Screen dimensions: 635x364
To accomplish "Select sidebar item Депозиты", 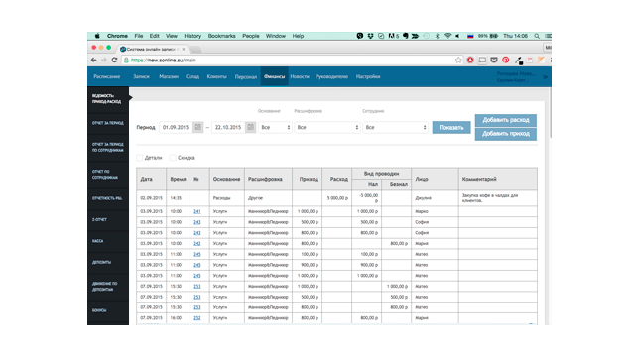I will pyautogui.click(x=108, y=262).
